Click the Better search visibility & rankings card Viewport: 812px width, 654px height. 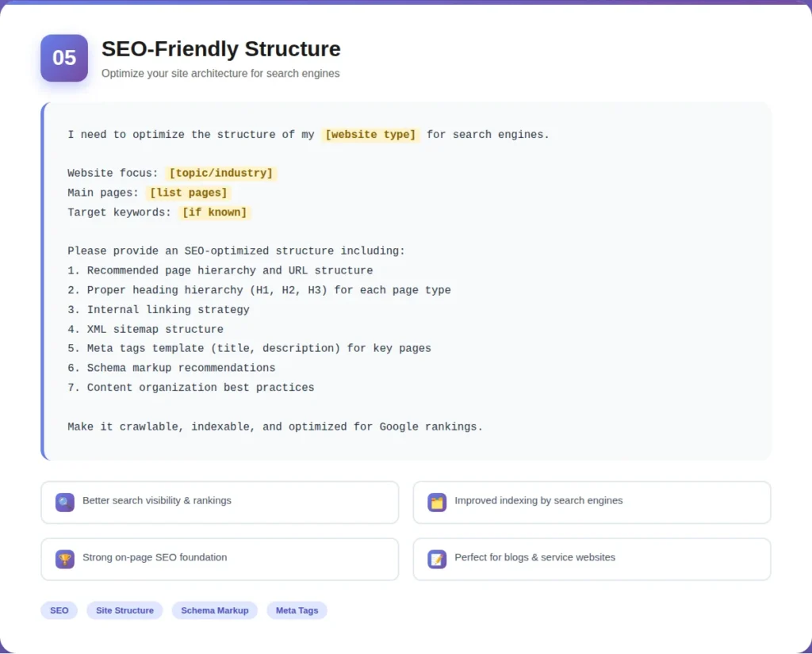pyautogui.click(x=220, y=502)
